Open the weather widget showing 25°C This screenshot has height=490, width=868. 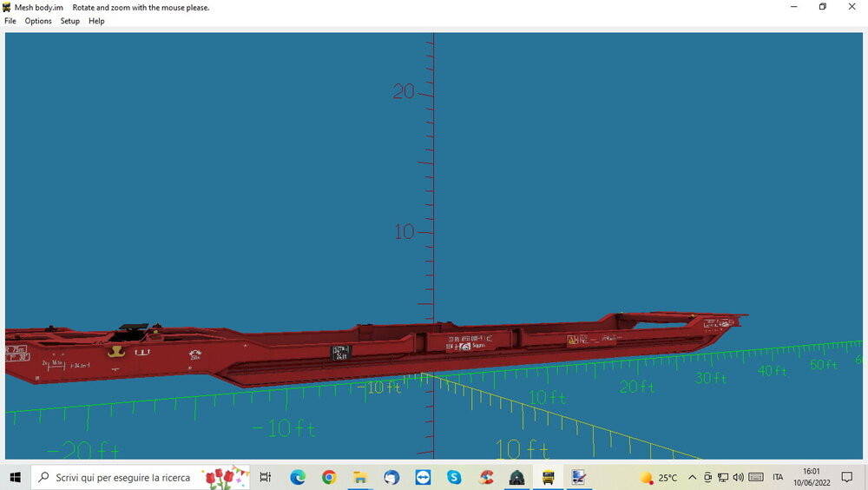658,477
